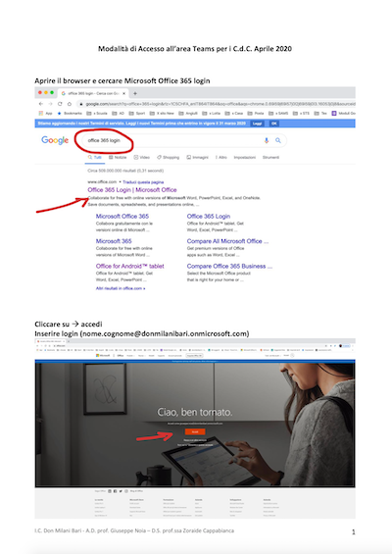Select the Notizie search tab
This screenshot has width=392, height=554.
pyautogui.click(x=118, y=157)
